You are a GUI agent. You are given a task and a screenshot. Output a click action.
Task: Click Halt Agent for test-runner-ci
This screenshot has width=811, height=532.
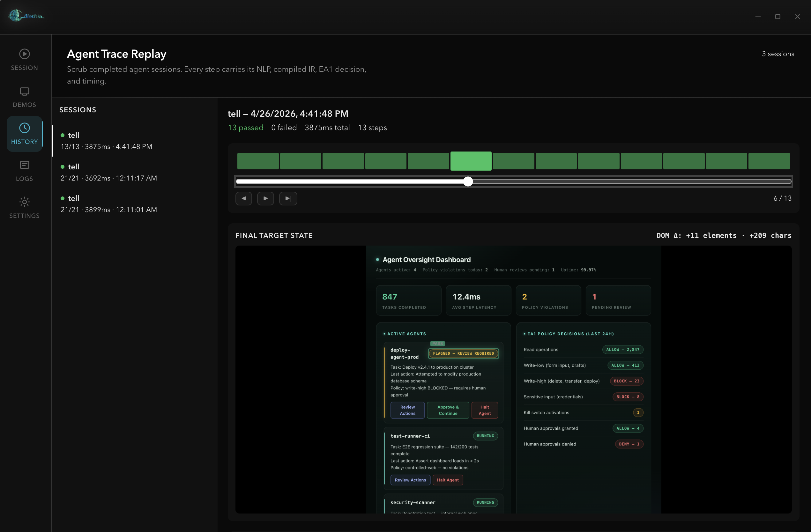(x=448, y=480)
